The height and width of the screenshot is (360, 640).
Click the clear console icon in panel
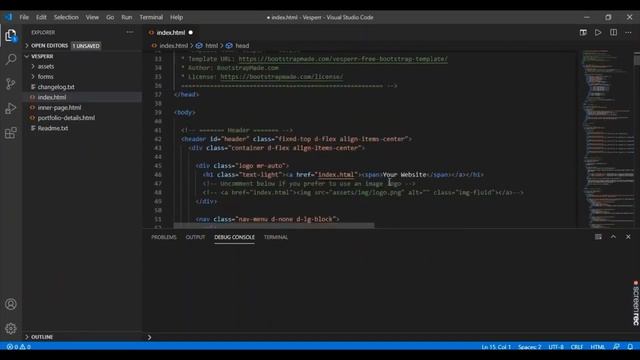click(598, 237)
